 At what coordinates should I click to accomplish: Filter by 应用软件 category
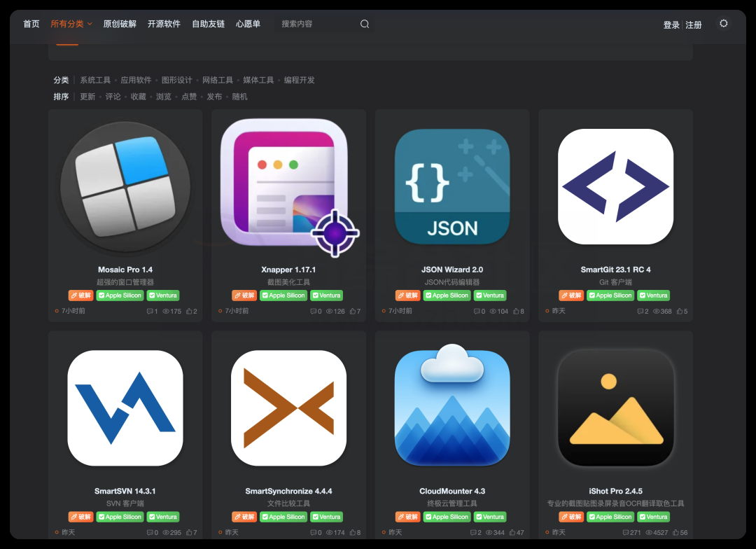click(x=136, y=80)
